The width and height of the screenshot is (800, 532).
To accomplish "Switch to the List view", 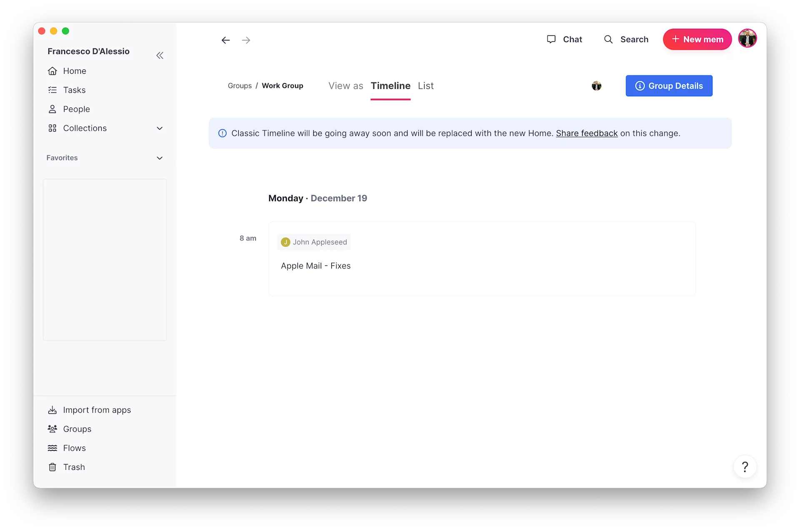I will (x=425, y=86).
